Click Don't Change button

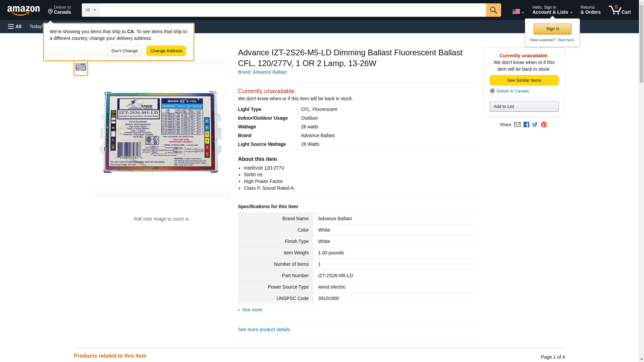pos(124,51)
